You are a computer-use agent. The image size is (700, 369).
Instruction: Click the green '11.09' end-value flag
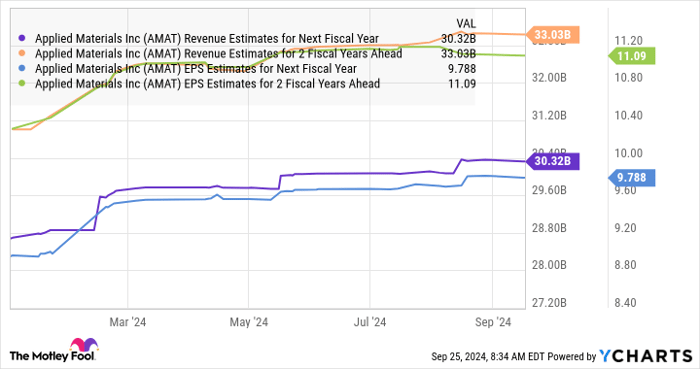point(632,56)
